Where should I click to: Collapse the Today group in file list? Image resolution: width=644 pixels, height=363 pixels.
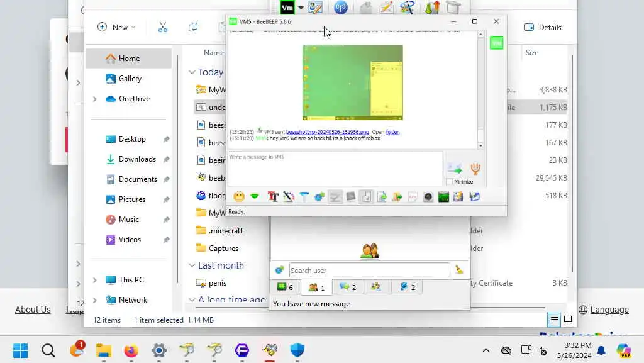191,72
